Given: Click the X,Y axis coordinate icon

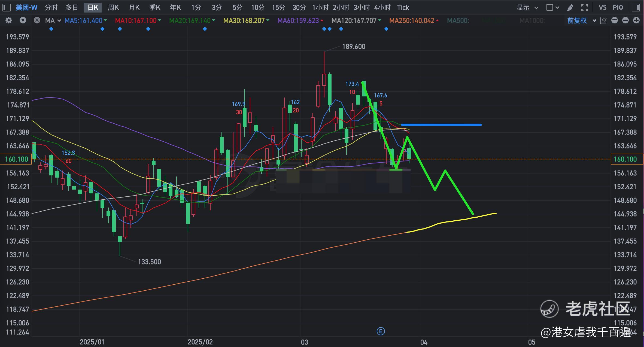Looking at the screenshot, I should coord(603,20).
